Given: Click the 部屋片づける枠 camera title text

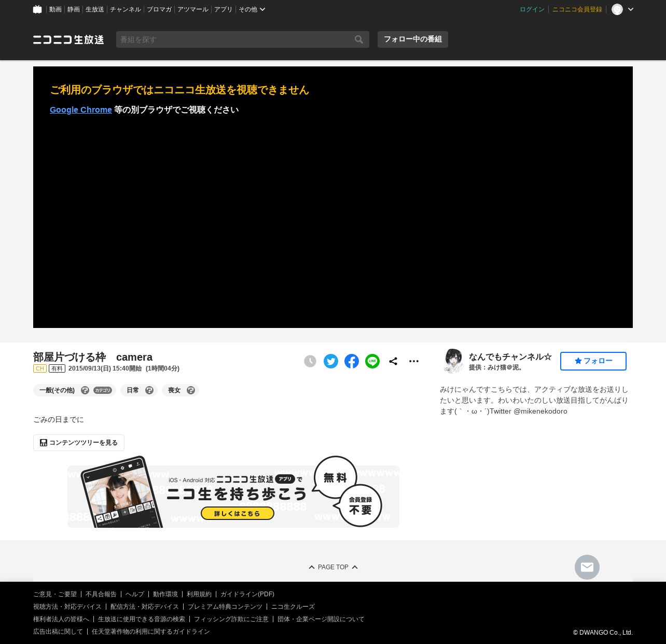Looking at the screenshot, I should (93, 357).
